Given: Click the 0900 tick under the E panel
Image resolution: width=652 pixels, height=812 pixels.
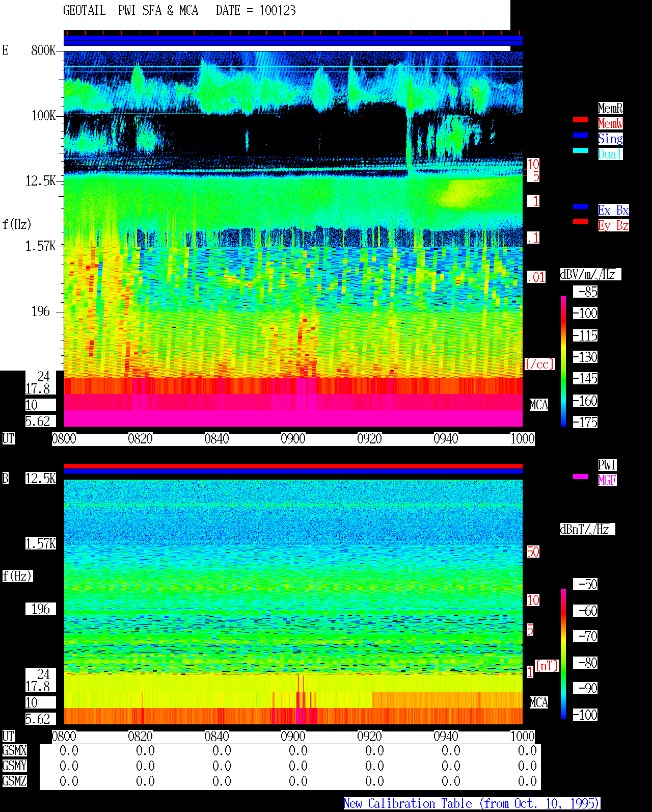Looking at the screenshot, I should click(x=293, y=438).
